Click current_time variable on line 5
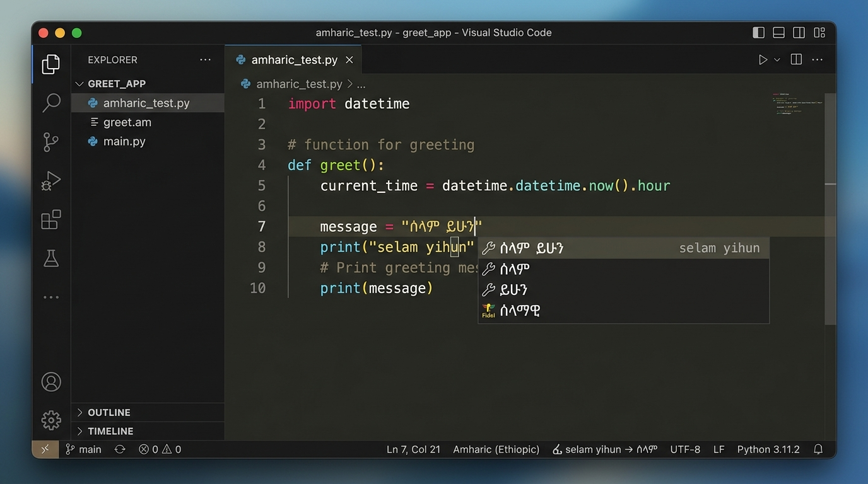Screen dimensions: 868x484 coord(369,186)
